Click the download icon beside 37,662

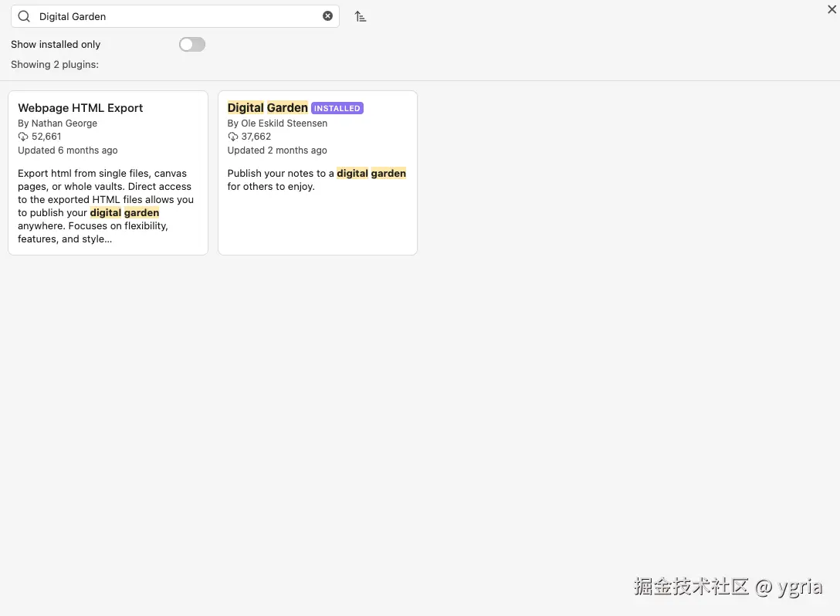pyautogui.click(x=232, y=137)
